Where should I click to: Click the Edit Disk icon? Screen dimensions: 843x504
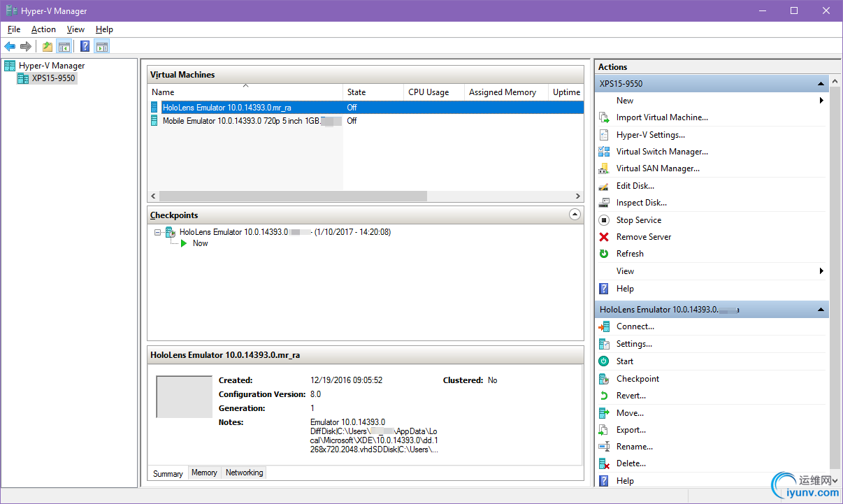[x=604, y=186]
